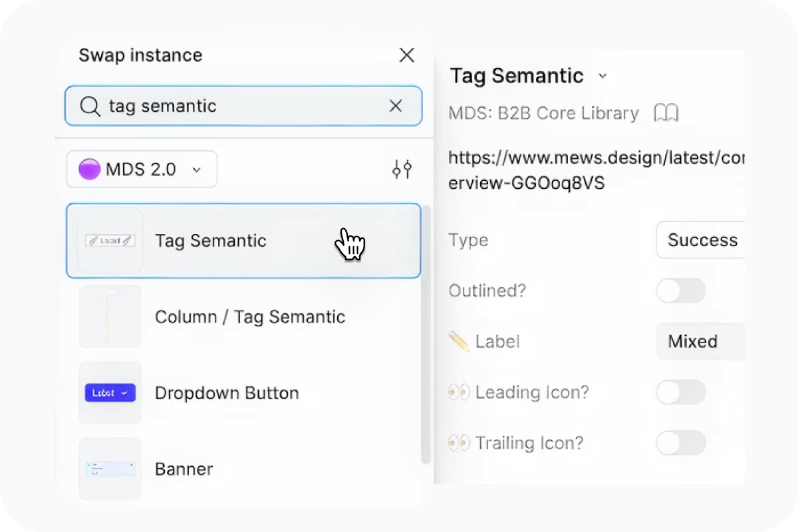Enable the Trailing Icon toggle
Viewport: 798px width, 532px height.
tap(681, 443)
